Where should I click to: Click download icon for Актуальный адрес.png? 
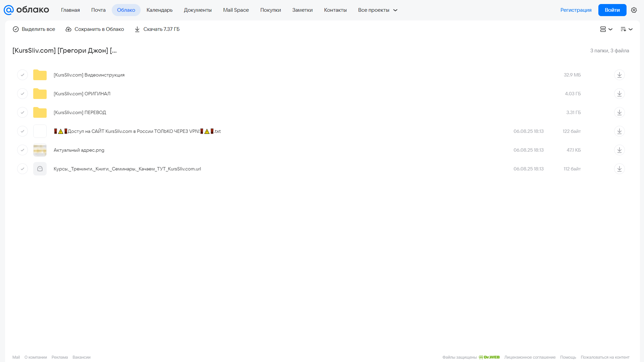[619, 150]
